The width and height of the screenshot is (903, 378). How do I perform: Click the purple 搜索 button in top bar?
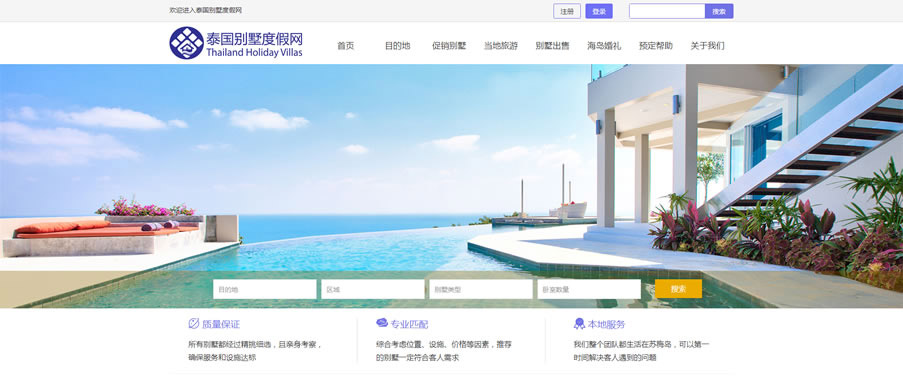click(x=719, y=11)
